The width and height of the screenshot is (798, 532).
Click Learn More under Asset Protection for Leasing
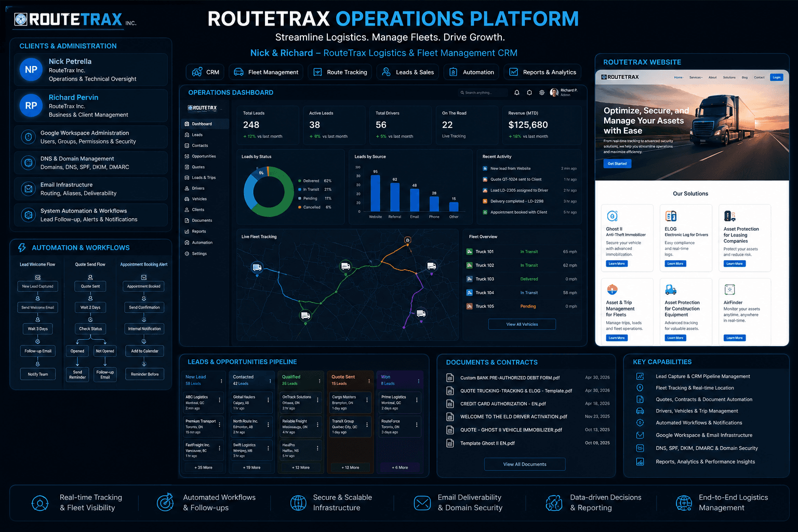(735, 264)
